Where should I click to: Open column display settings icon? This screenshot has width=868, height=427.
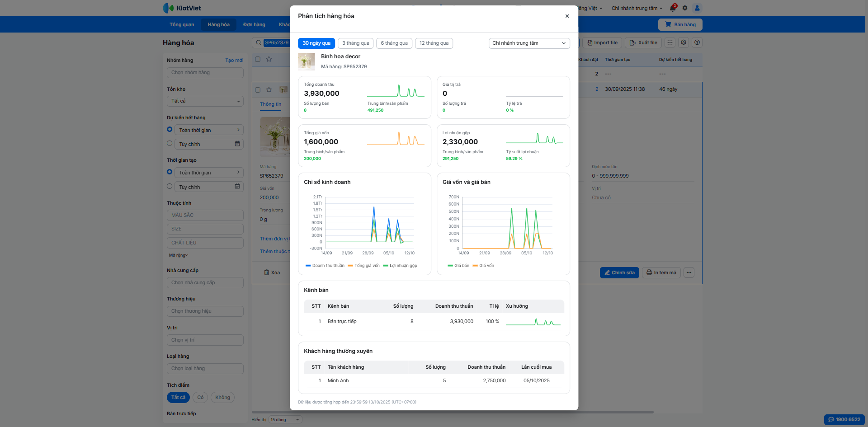point(670,42)
